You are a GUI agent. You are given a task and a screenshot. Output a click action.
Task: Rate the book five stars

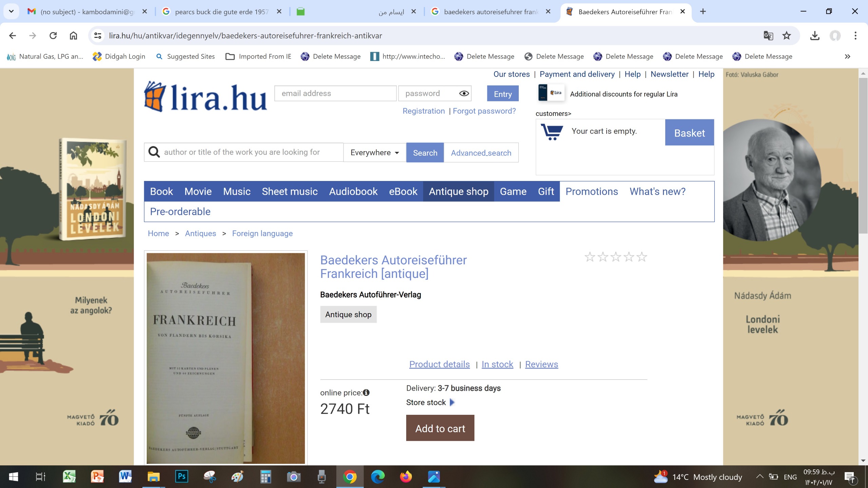click(642, 257)
